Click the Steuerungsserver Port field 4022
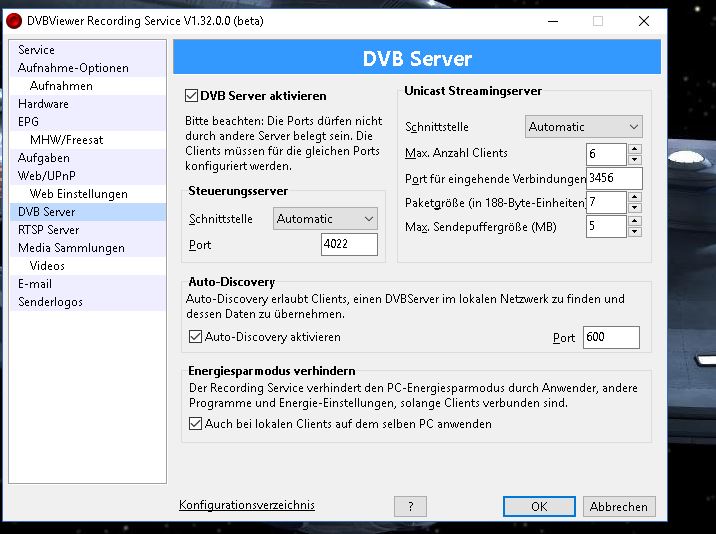Image resolution: width=716 pixels, height=534 pixels. [x=349, y=244]
